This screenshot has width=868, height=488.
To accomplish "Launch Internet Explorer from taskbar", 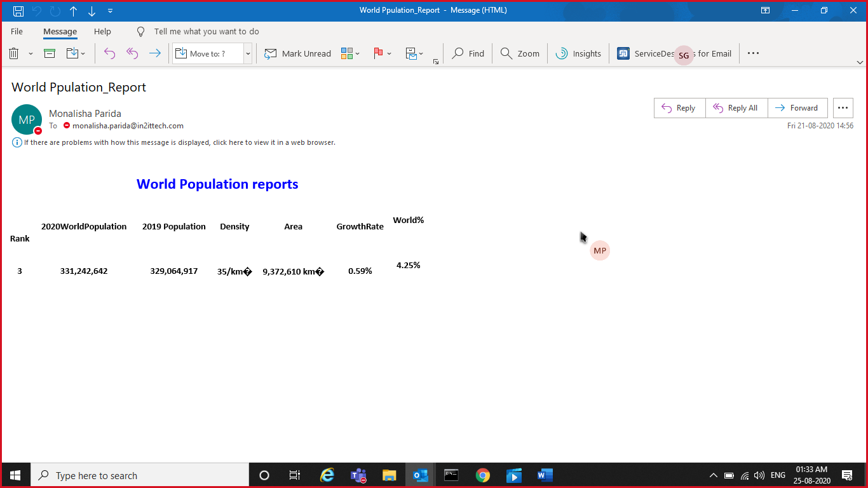I will [327, 475].
